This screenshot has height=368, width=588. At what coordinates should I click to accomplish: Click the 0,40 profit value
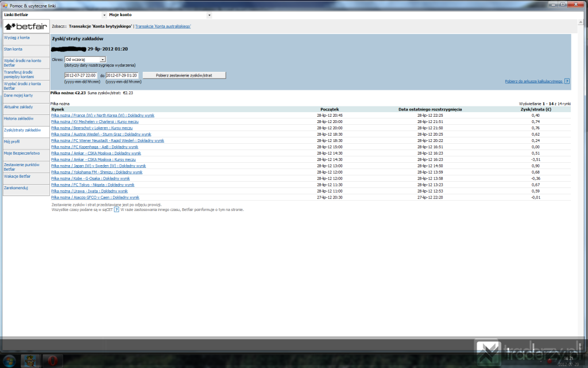pyautogui.click(x=536, y=115)
